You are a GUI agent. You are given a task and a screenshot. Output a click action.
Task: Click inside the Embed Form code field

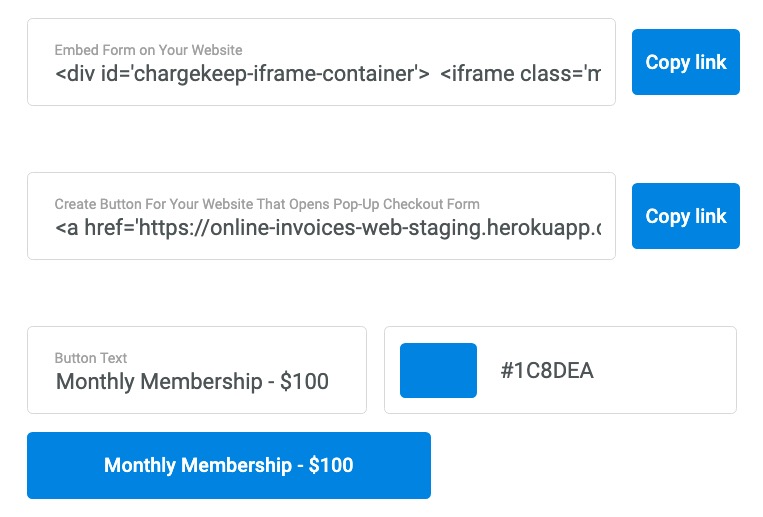coord(321,62)
